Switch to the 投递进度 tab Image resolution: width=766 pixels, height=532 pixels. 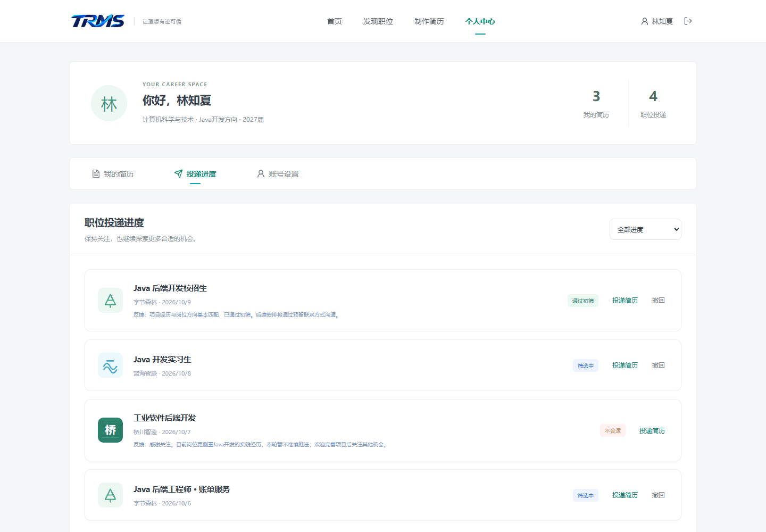[x=195, y=174]
